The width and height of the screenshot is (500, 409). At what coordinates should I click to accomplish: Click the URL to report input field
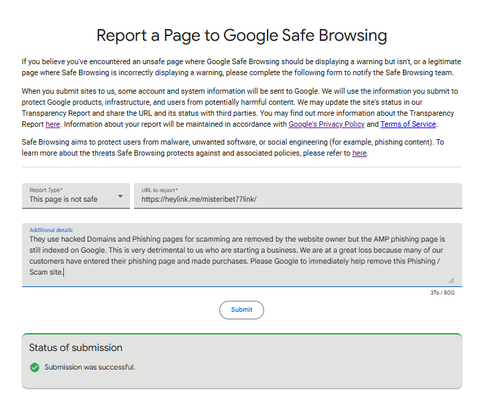[298, 196]
